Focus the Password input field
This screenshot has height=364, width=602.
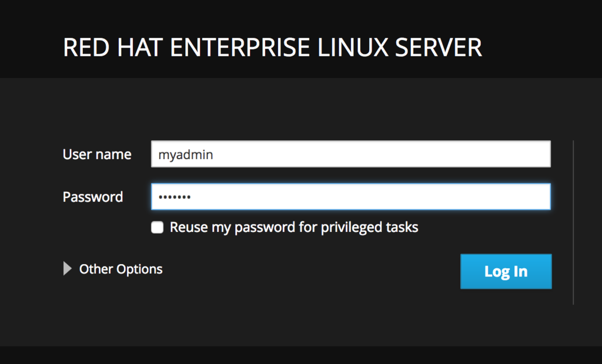coord(350,197)
